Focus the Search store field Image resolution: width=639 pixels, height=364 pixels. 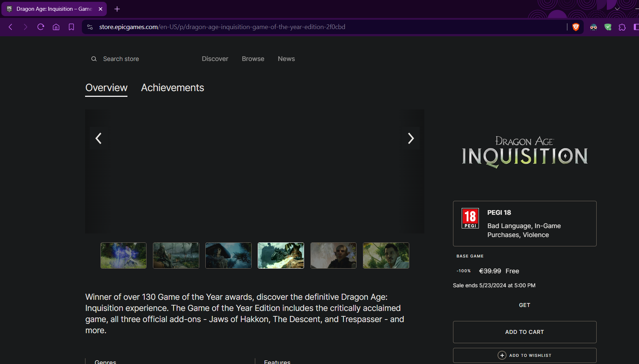click(x=121, y=59)
